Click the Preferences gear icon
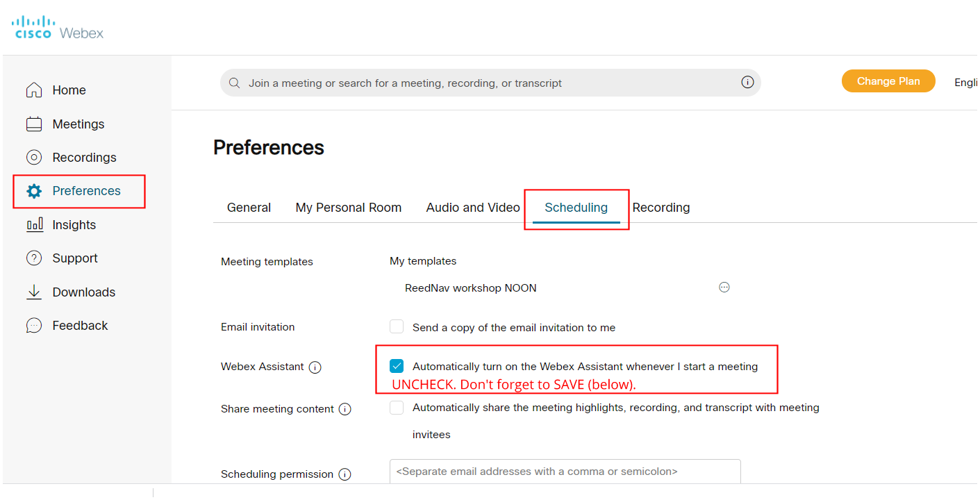Image resolution: width=980 pixels, height=500 pixels. (34, 191)
